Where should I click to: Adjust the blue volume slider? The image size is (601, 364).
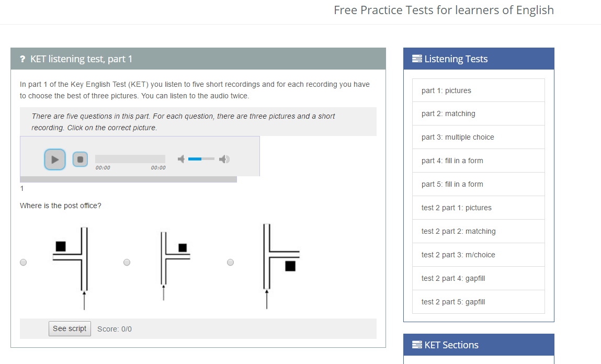coord(201,159)
